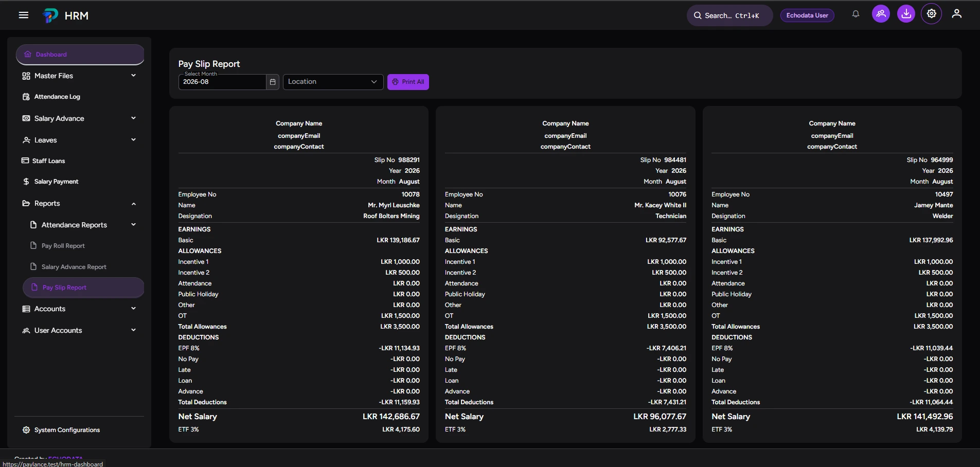
Task: Click the User Accounts people icon
Action: coord(26,330)
